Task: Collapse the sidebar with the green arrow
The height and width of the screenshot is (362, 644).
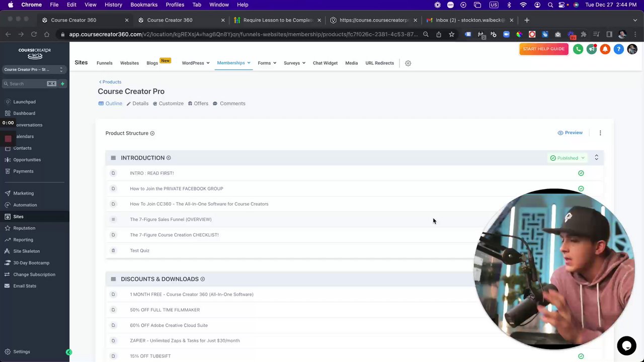Action: pyautogui.click(x=69, y=352)
